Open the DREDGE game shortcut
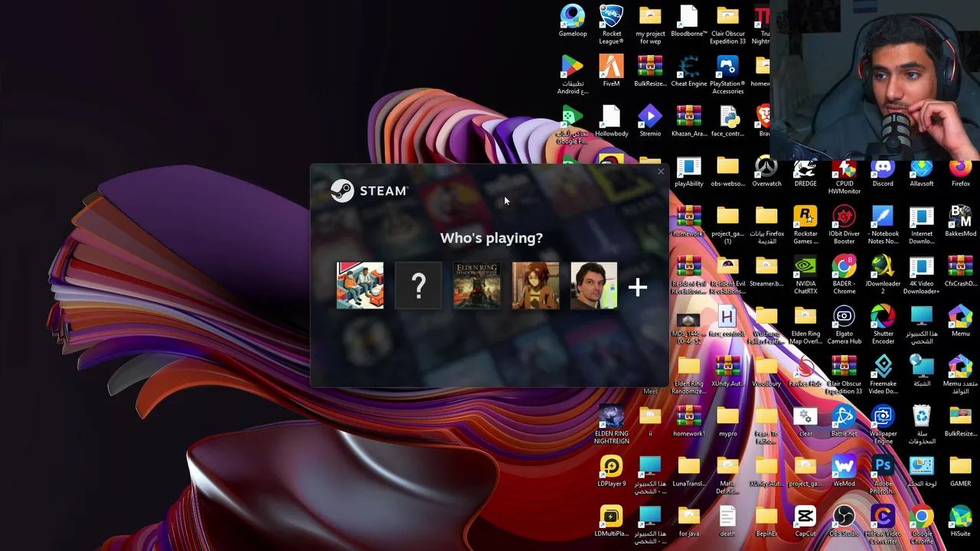The height and width of the screenshot is (551, 980). [805, 171]
